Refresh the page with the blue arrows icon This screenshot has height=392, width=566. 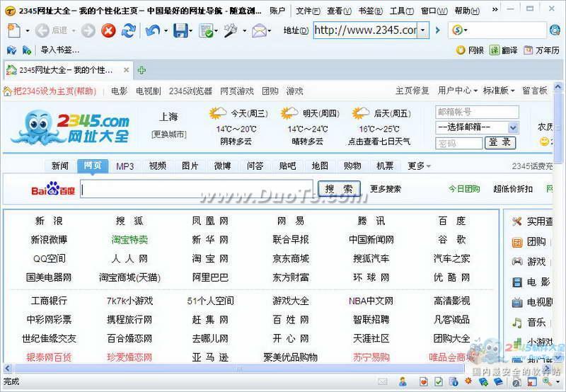click(x=128, y=30)
